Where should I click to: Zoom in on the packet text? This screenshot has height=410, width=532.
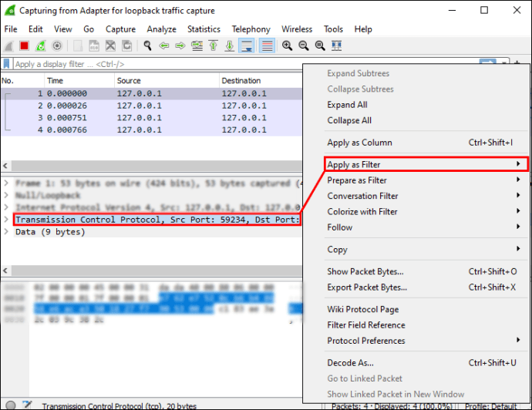click(287, 45)
